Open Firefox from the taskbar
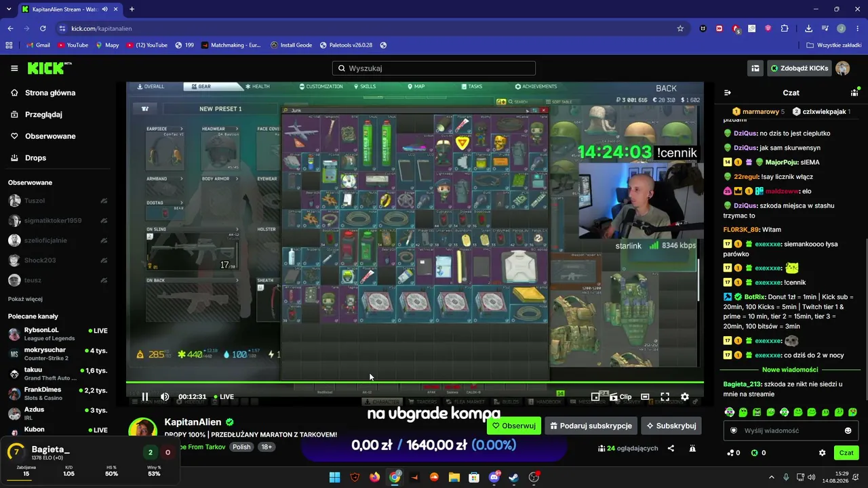 (x=374, y=477)
